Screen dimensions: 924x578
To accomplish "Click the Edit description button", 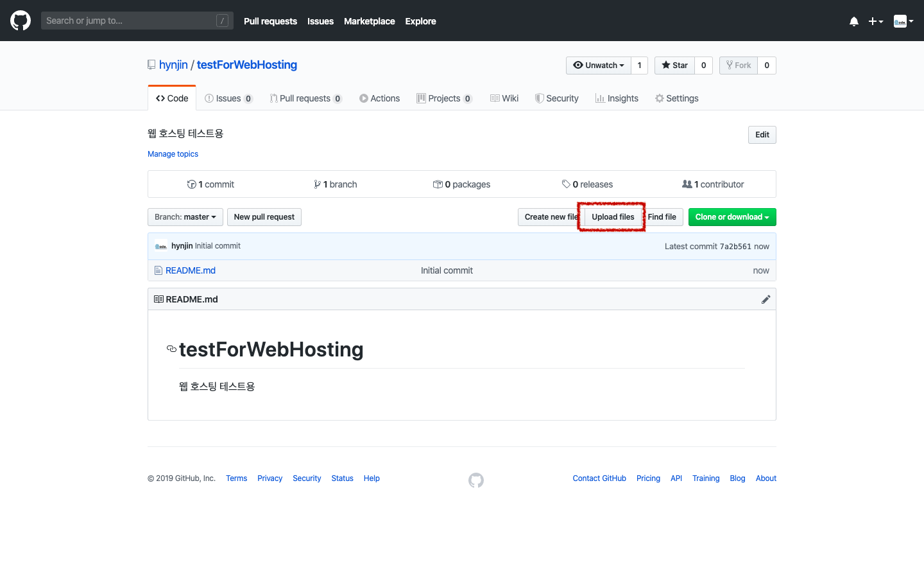I will click(762, 135).
